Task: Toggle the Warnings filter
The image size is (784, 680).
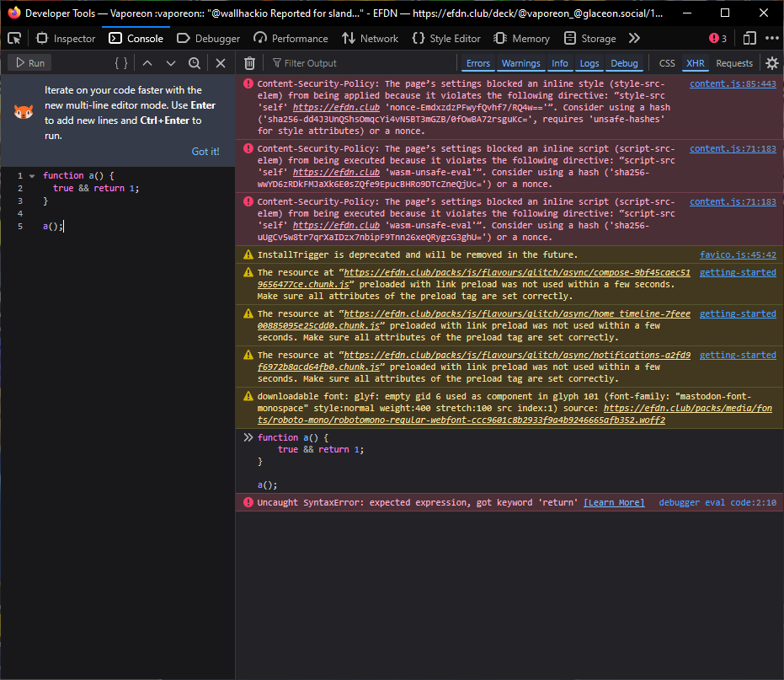Action: tap(520, 63)
